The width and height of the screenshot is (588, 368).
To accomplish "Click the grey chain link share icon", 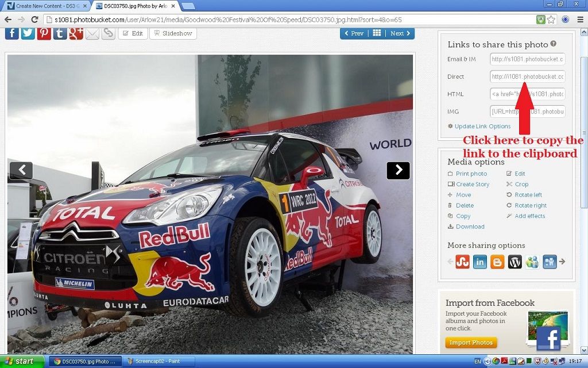I will tap(109, 33).
